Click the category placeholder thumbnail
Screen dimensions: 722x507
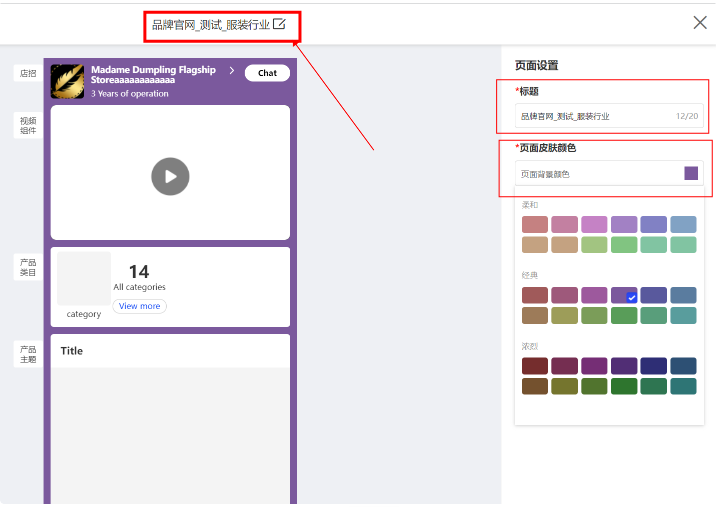coord(84,278)
